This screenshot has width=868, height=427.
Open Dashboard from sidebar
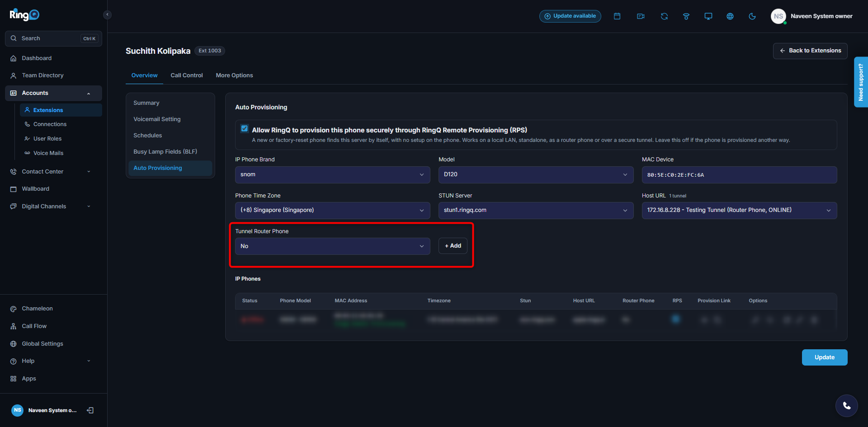click(x=53, y=58)
